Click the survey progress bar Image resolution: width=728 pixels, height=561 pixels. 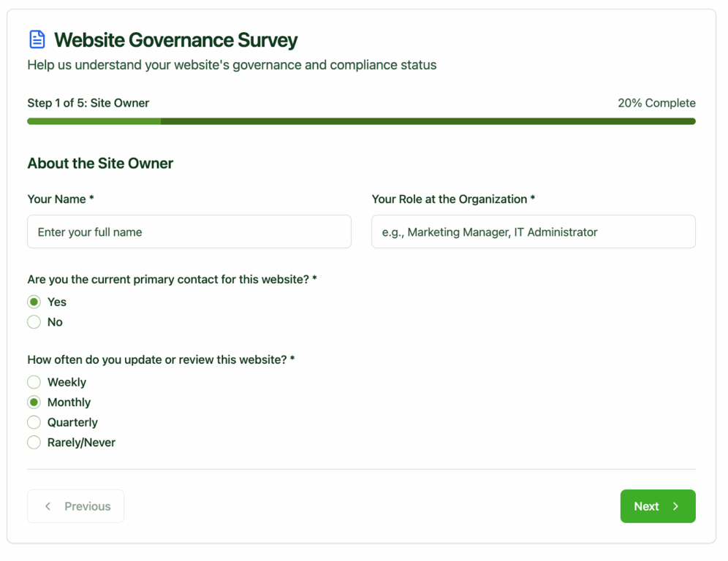pos(361,121)
